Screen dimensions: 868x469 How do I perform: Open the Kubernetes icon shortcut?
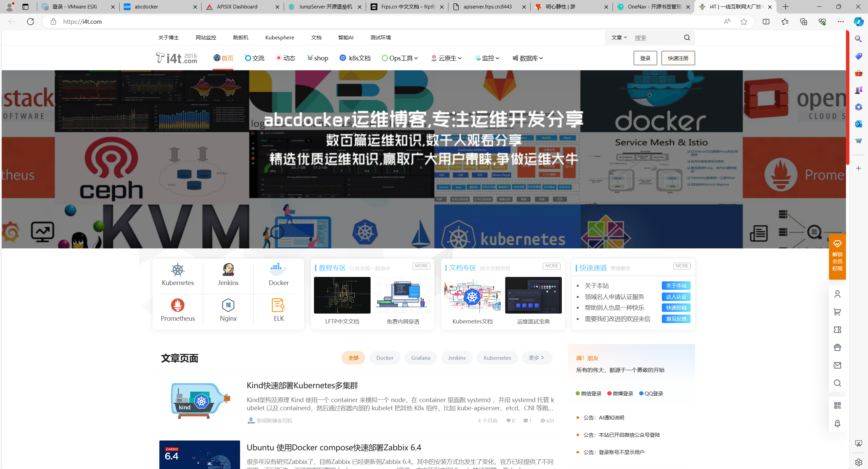pos(178,270)
